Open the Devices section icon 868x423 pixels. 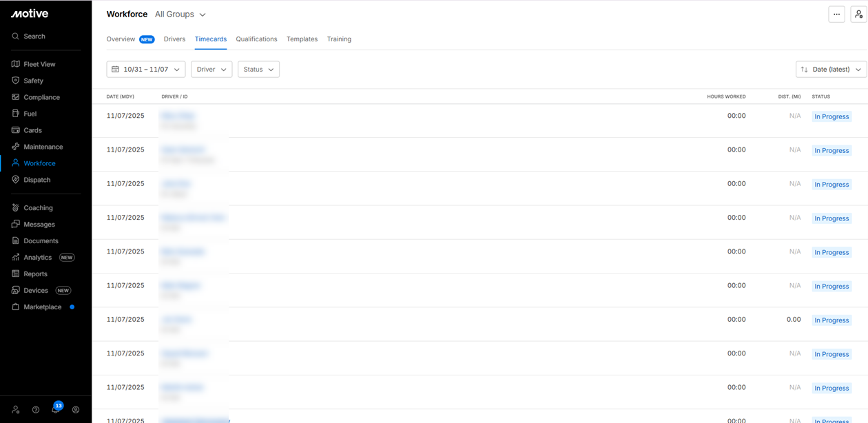[x=15, y=291]
